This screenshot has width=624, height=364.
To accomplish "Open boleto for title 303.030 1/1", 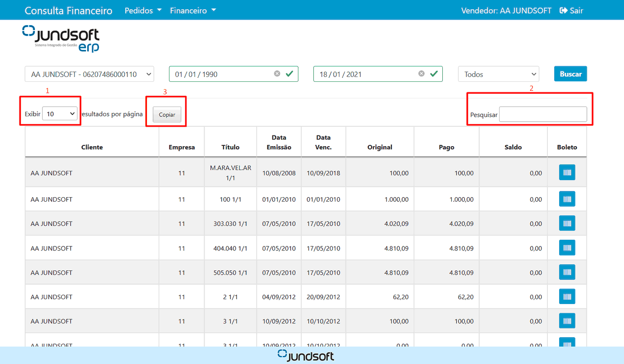I will tap(567, 223).
